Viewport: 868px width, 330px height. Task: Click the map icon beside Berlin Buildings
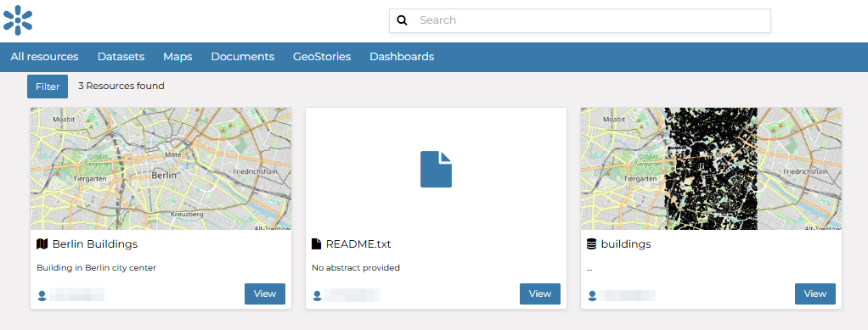(x=42, y=243)
